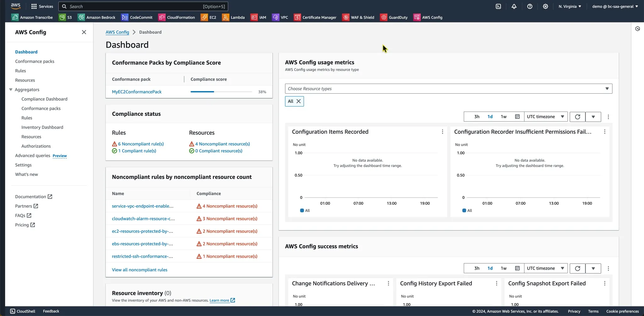The width and height of the screenshot is (644, 316).
Task: Open Inventory Dashboard under Aggregators
Action: tap(42, 127)
